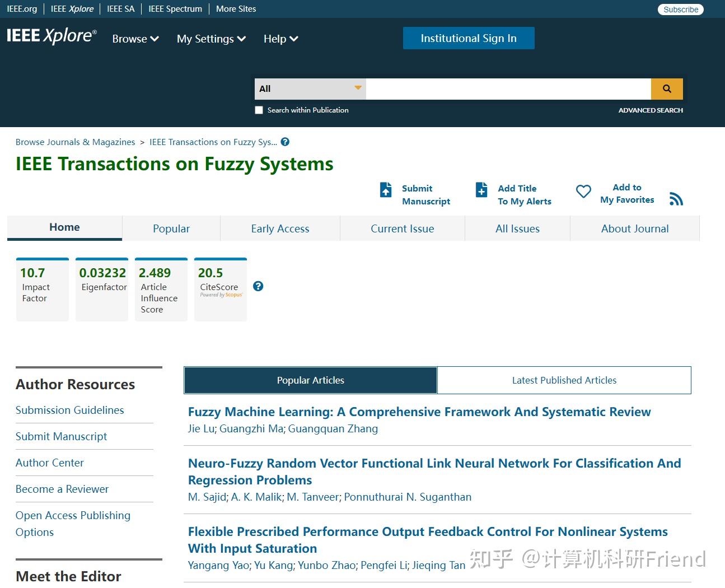The image size is (725, 588).
Task: Enable Search within Publication checkbox
Action: (259, 110)
